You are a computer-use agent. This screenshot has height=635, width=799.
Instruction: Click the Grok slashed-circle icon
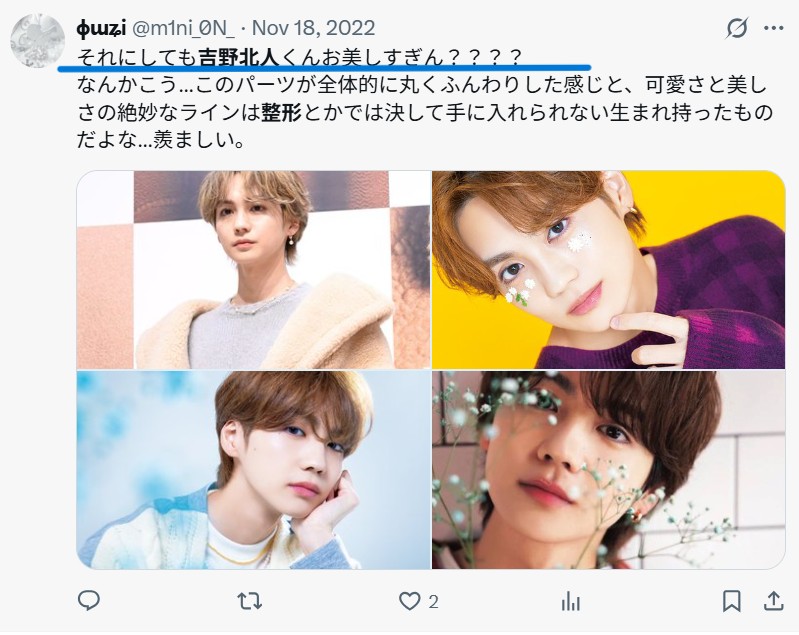tap(737, 28)
